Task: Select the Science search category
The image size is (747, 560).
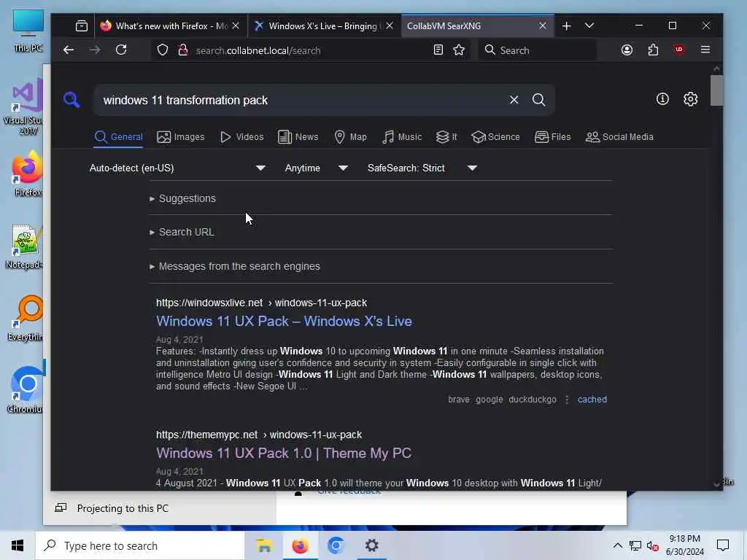Action: click(x=495, y=137)
